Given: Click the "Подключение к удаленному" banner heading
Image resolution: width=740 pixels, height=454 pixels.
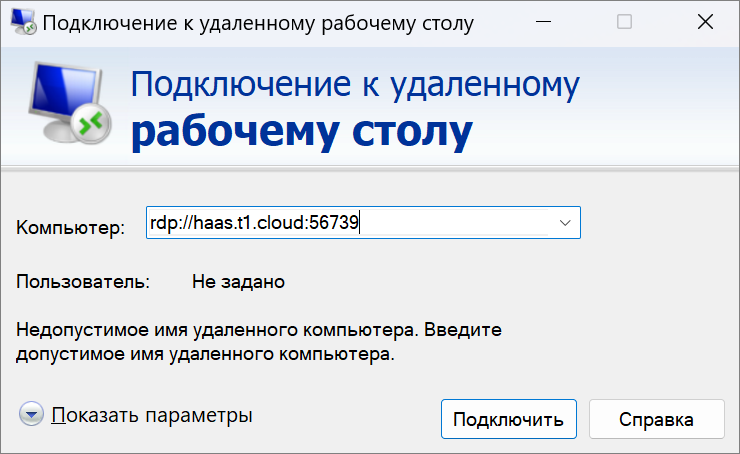Looking at the screenshot, I should pos(355,85).
